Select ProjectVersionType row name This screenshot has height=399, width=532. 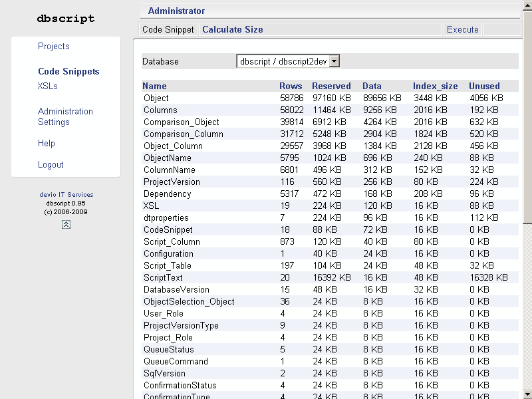[x=181, y=326]
